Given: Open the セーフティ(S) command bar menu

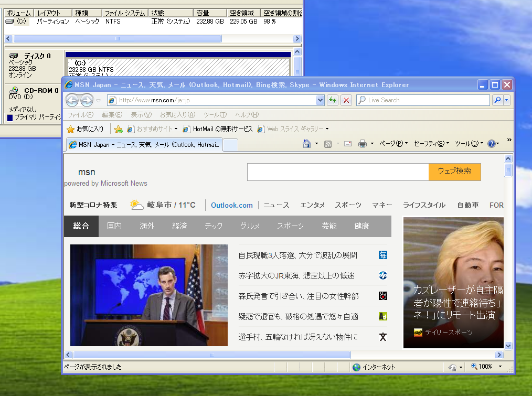Looking at the screenshot, I should 431,144.
